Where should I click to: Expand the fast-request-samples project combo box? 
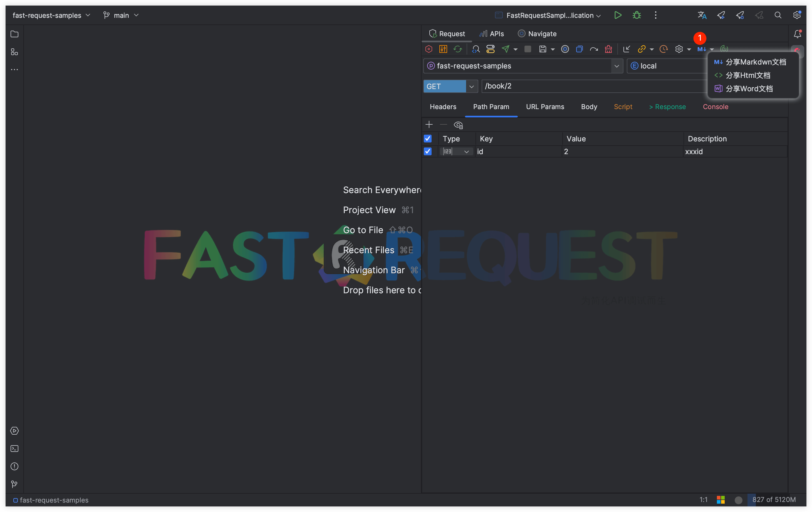(x=617, y=66)
